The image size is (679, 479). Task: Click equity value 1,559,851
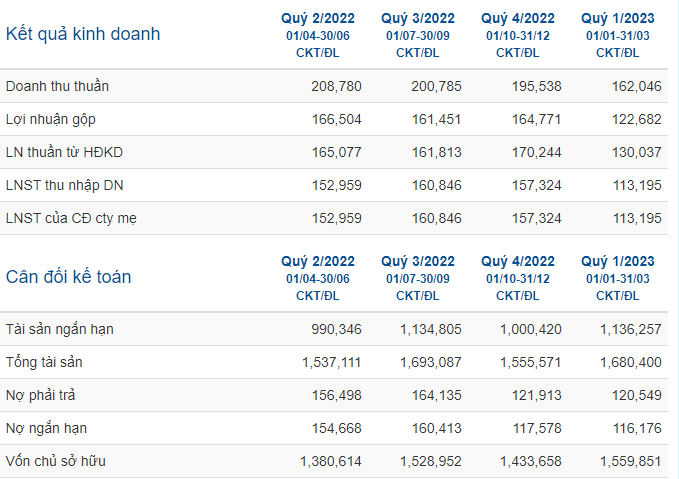[630, 461]
